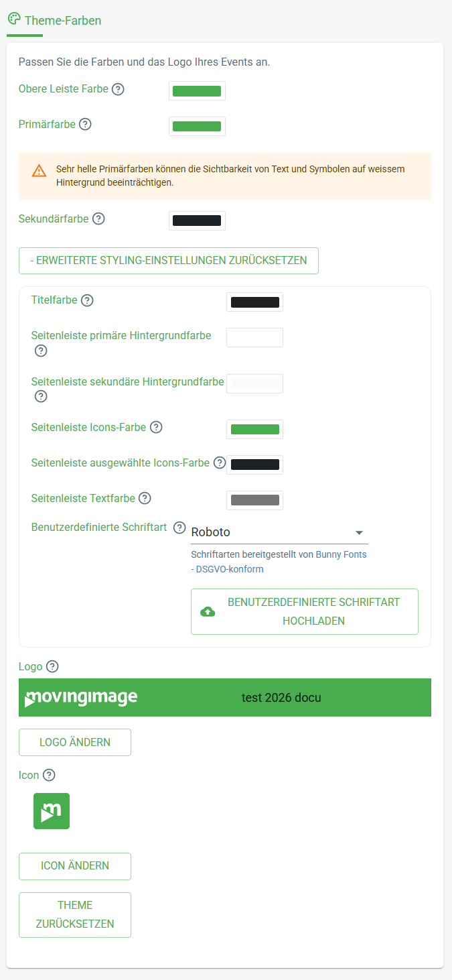Click help icon next to Logo label
The image size is (452, 980).
pyautogui.click(x=52, y=667)
